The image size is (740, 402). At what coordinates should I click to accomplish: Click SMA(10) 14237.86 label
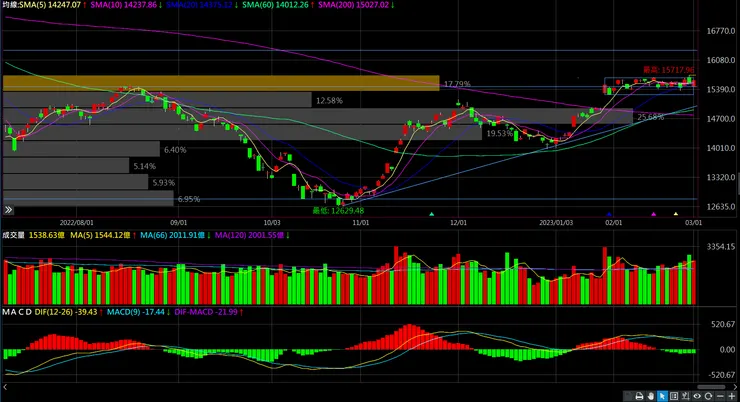123,5
